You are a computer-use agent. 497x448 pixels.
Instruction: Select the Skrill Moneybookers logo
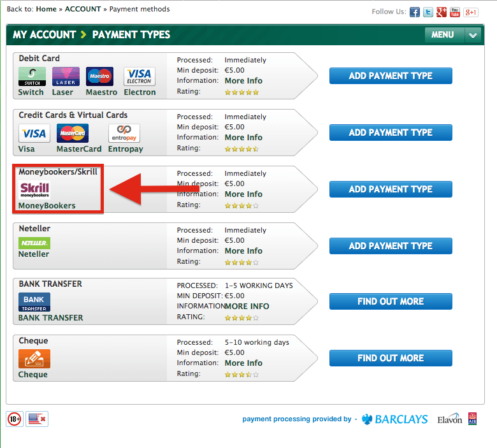click(x=34, y=190)
